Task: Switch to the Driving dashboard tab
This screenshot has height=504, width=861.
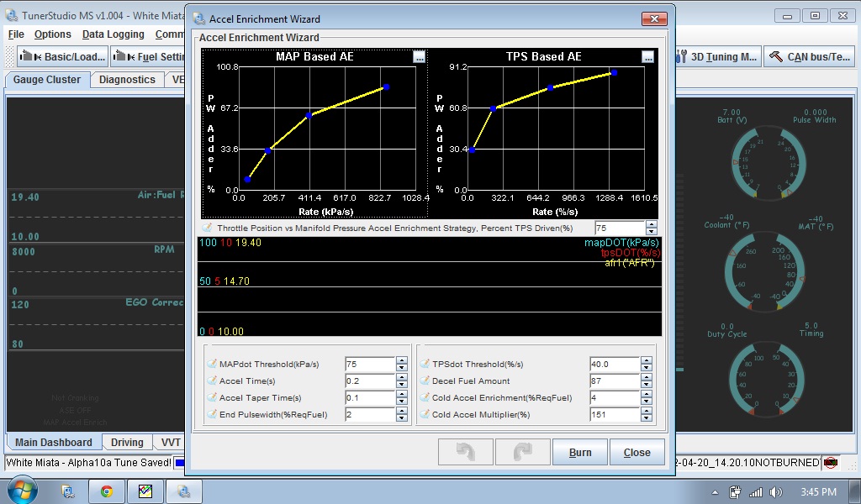Action: click(127, 442)
